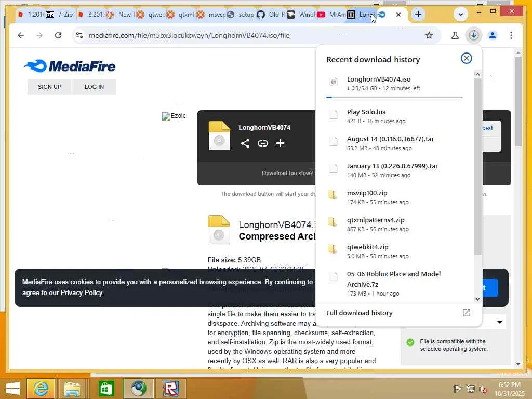This screenshot has height=399, width=532.
Task: Open Windows Store from taskbar
Action: [x=106, y=389]
